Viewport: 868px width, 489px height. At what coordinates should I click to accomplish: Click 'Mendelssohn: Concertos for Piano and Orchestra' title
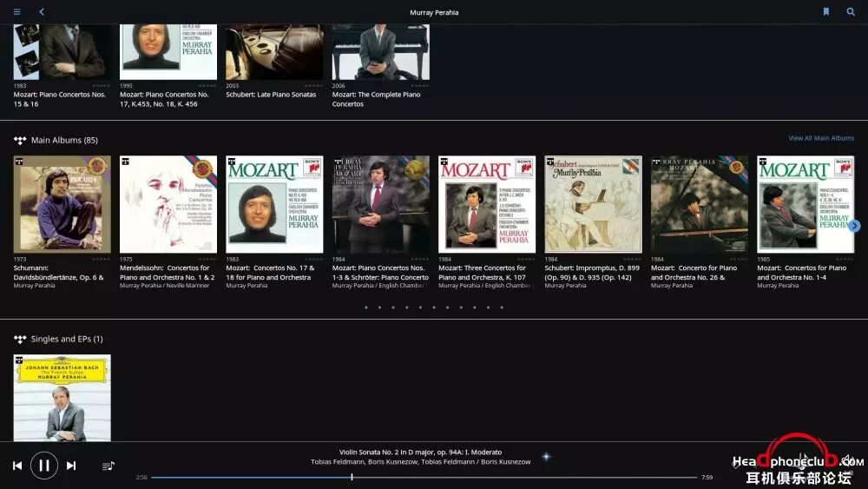[168, 273]
